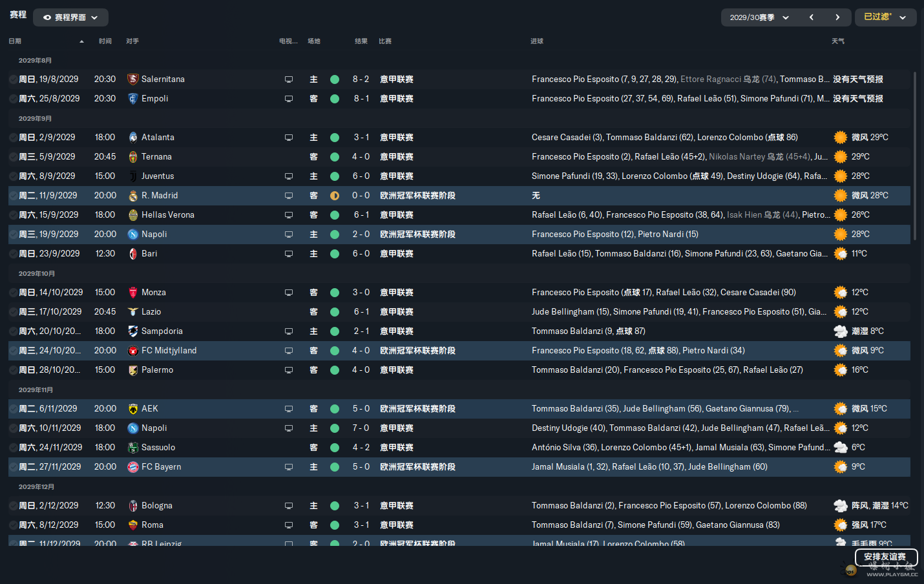Viewport: 924px width, 584px height.
Task: Open opponent Juventus team link
Action: (x=158, y=176)
